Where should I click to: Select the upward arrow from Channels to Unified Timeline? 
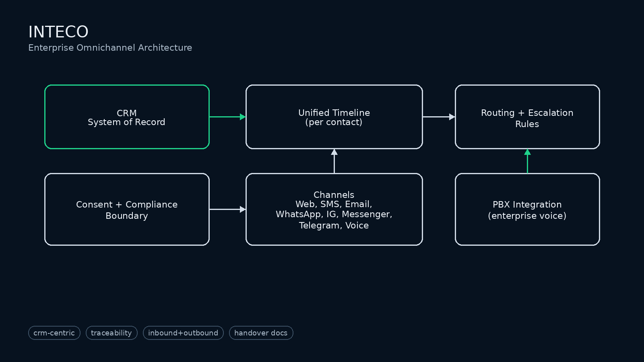click(334, 161)
